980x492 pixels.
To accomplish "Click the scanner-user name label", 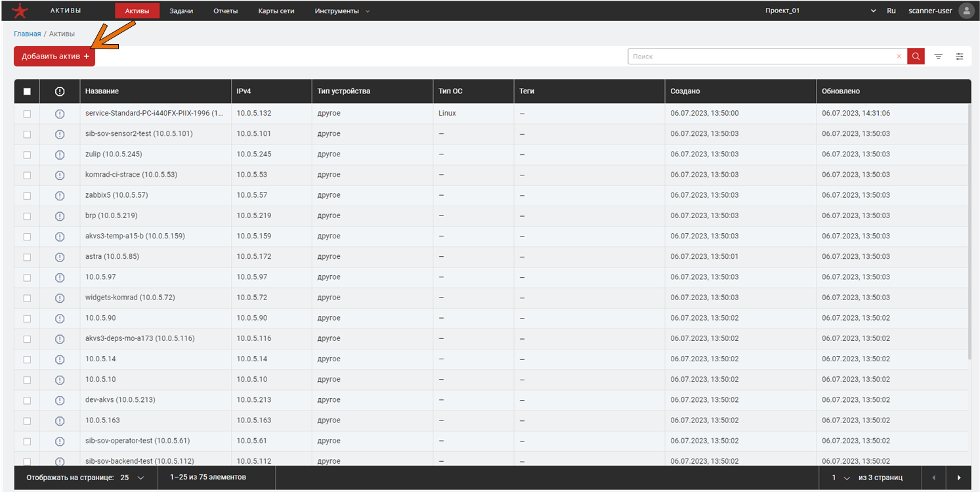I will point(930,11).
